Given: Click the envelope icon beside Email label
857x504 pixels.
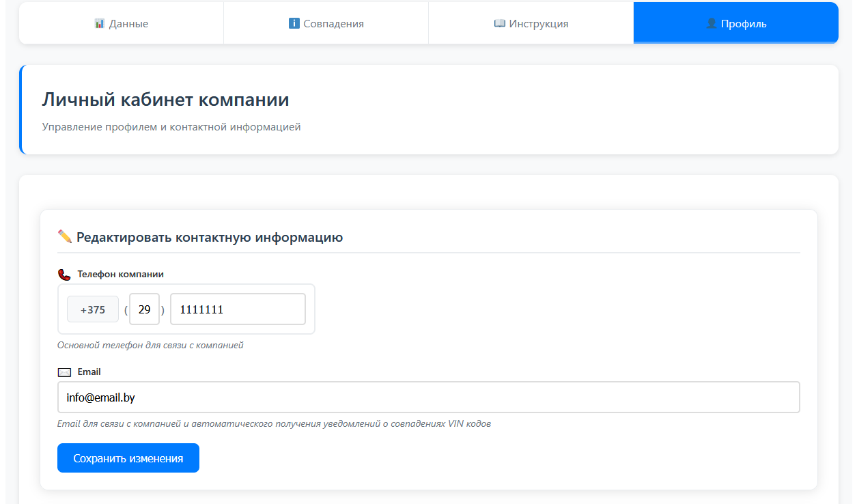Looking at the screenshot, I should coord(64,372).
